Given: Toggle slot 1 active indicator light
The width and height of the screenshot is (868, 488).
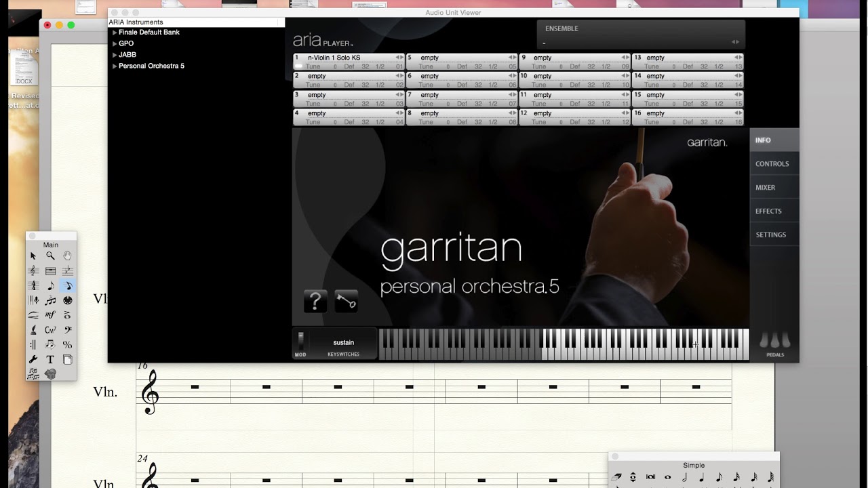Looking at the screenshot, I should click(x=298, y=66).
